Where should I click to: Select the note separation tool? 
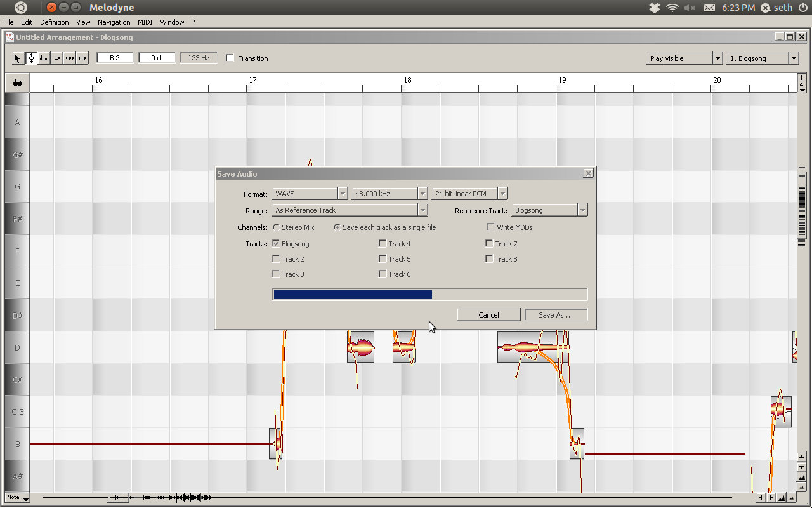tap(82, 58)
